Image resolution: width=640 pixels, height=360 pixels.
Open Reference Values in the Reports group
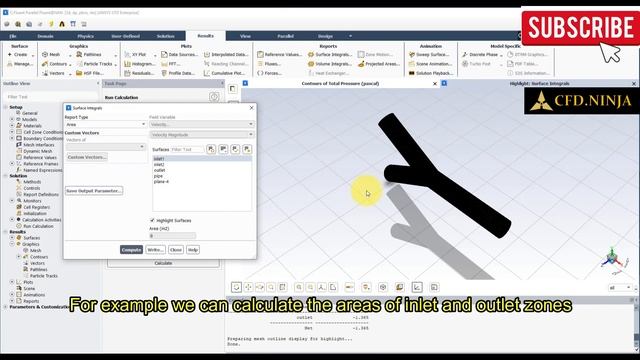(x=280, y=54)
